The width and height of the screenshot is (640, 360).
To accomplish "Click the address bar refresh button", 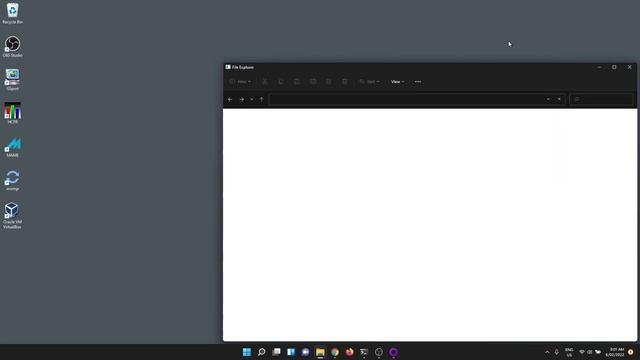I will click(559, 99).
